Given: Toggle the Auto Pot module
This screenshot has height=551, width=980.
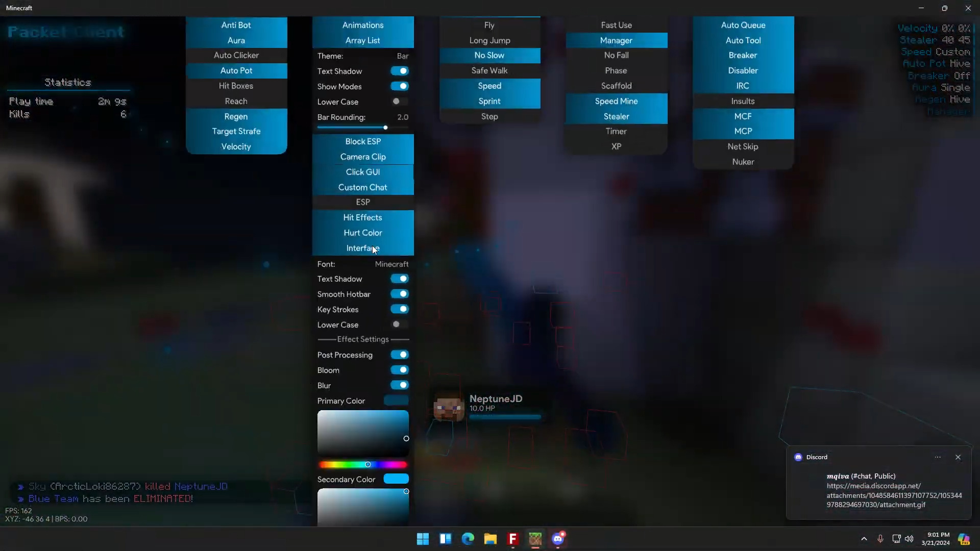Looking at the screenshot, I should pyautogui.click(x=236, y=70).
